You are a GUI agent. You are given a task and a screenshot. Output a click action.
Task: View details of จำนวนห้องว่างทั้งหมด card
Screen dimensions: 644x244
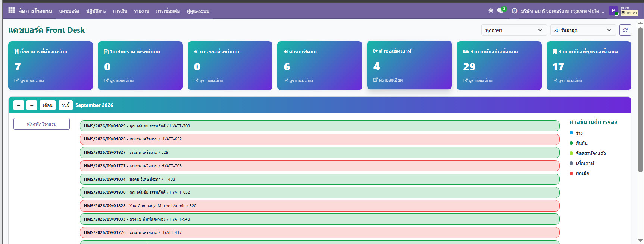click(478, 80)
